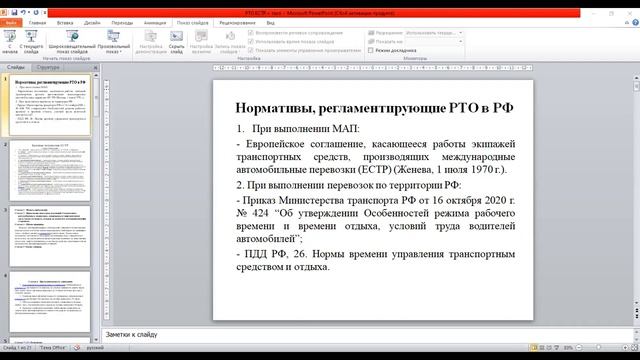This screenshot has height=360, width=640.
Task: Select Слайды tab in left pane
Action: coord(16,67)
